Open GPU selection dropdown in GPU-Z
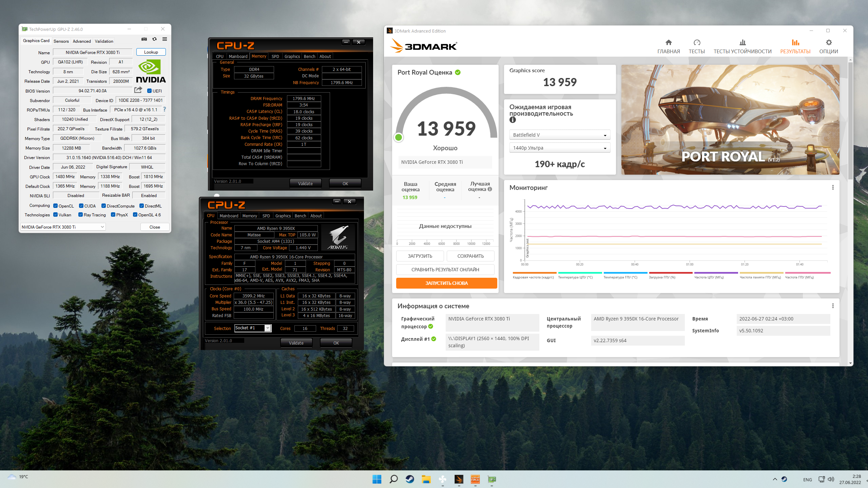868x488 pixels. click(x=63, y=227)
